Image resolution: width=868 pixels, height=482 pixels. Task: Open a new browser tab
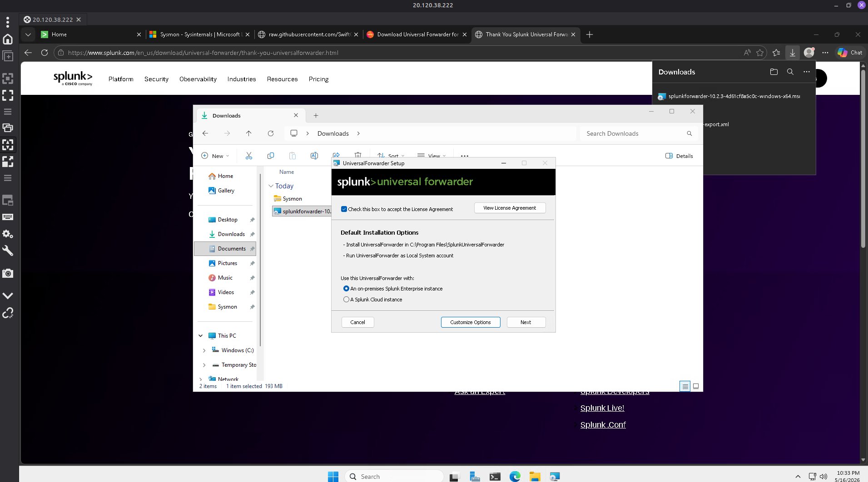[x=590, y=34]
